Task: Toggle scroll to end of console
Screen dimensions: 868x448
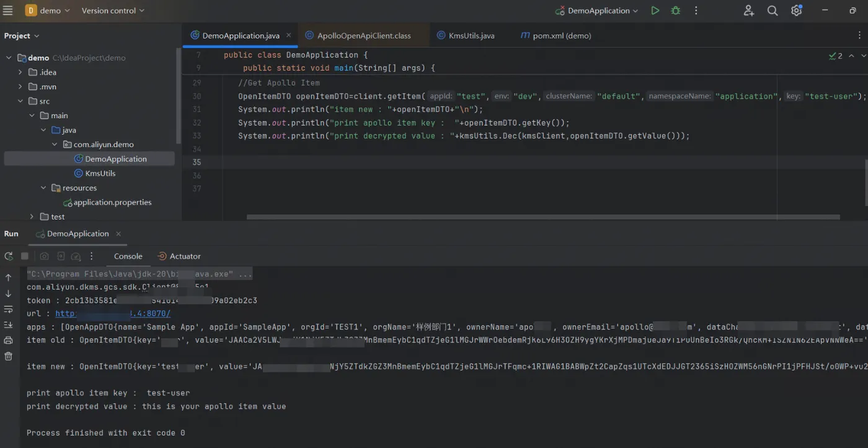Action: pyautogui.click(x=8, y=325)
